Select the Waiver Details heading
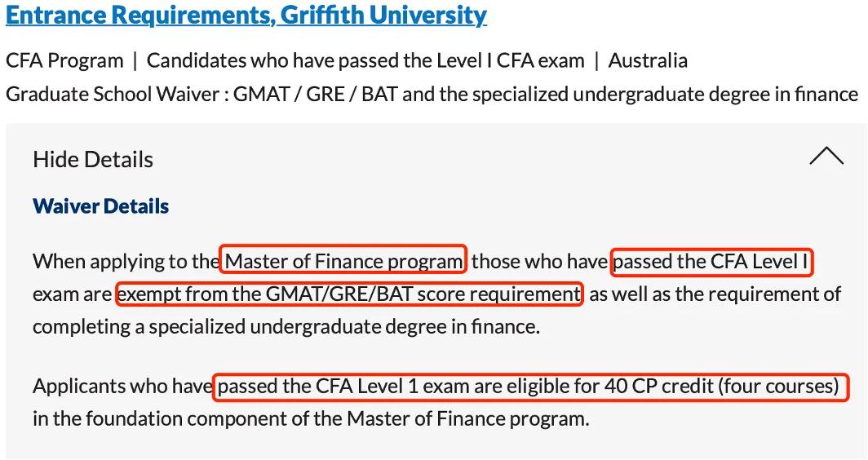 click(x=101, y=206)
